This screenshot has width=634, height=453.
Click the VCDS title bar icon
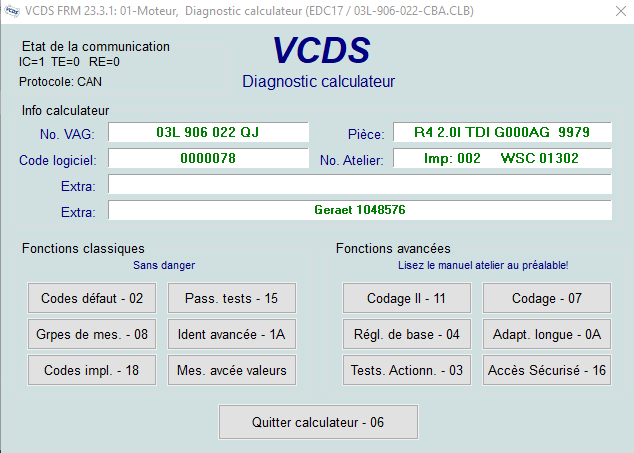pos(12,11)
